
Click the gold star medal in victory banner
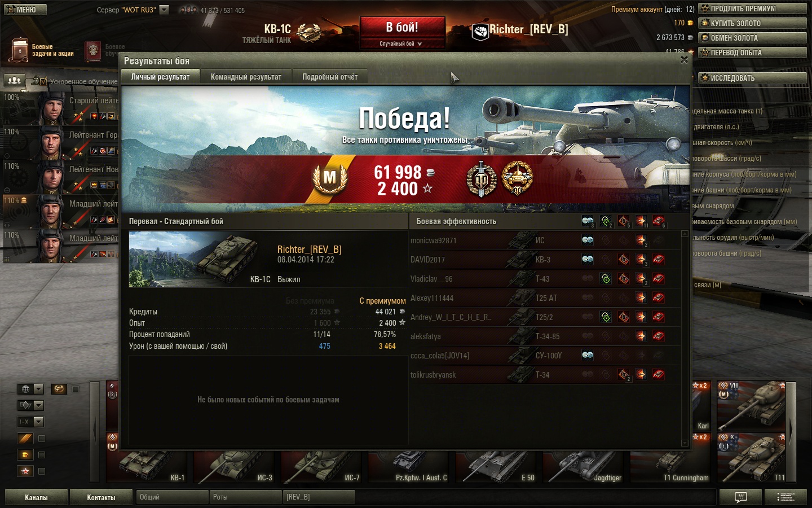coord(517,178)
